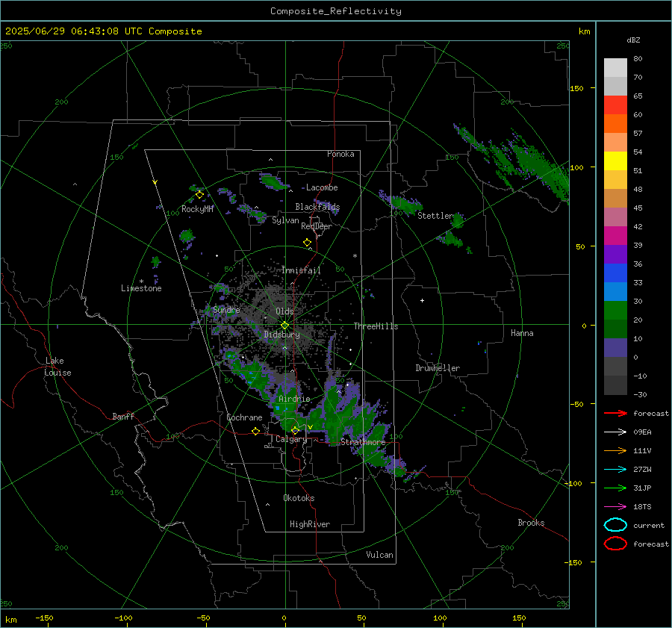Click the Composite_Reflectivity title
Screen dimensions: 672x628
(x=336, y=11)
